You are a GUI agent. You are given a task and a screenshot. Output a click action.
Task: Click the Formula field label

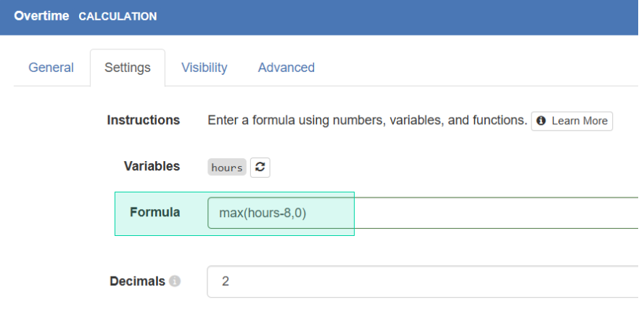pos(155,212)
